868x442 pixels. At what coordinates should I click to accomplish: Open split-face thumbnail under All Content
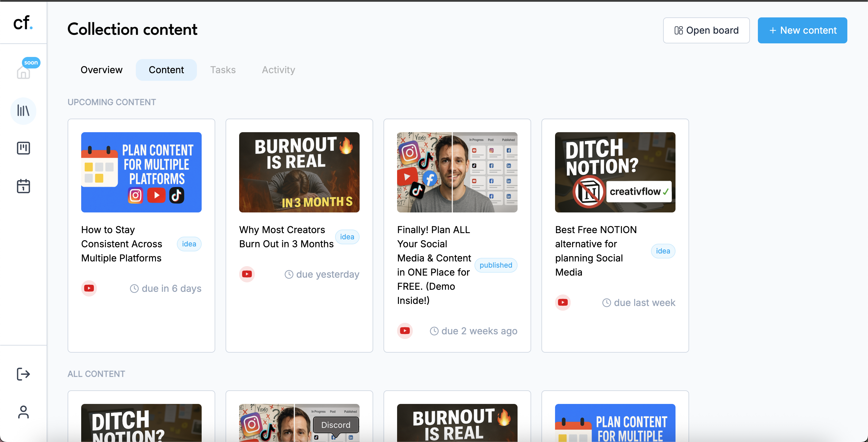pyautogui.click(x=299, y=423)
